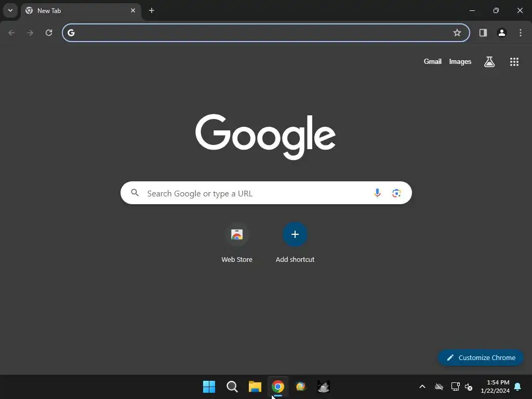Focus the Chrome address bar
Viewport: 532px width, 399px height.
tap(266, 33)
